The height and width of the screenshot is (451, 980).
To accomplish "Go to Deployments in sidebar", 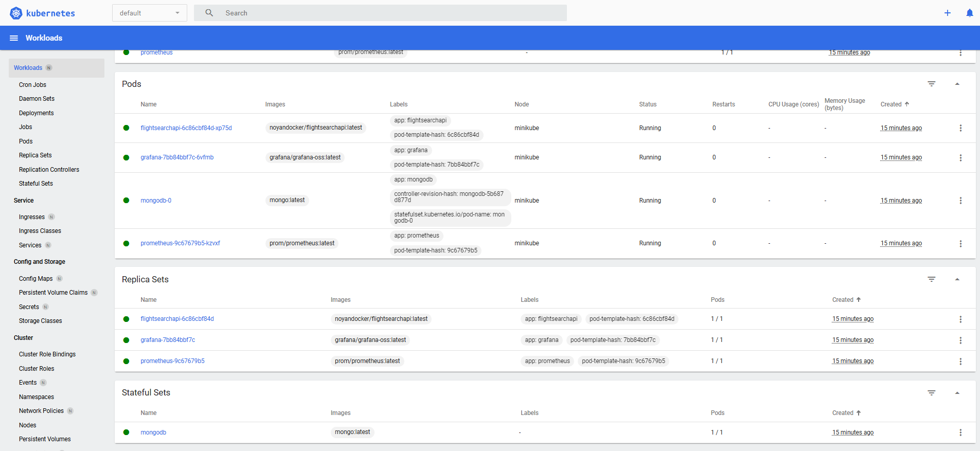I will pos(36,113).
